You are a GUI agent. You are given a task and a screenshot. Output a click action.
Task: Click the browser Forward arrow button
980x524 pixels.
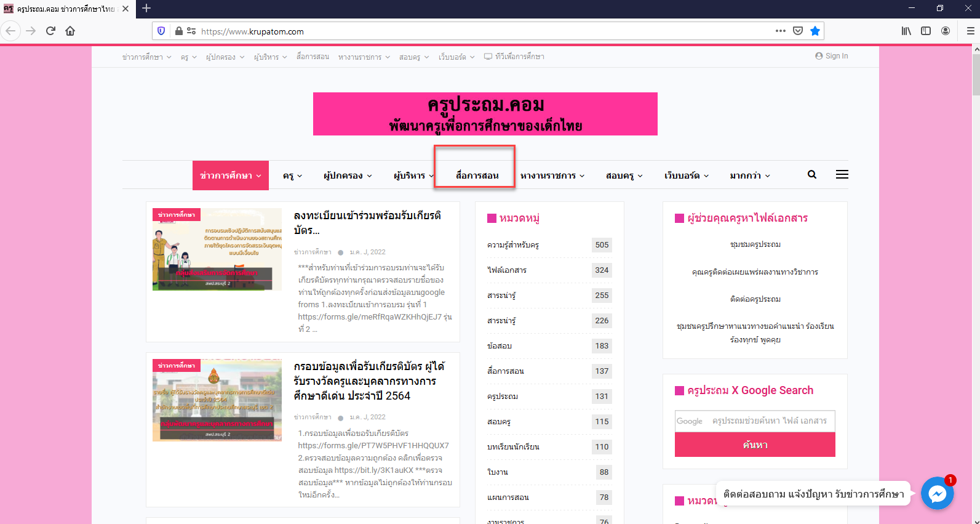31,31
